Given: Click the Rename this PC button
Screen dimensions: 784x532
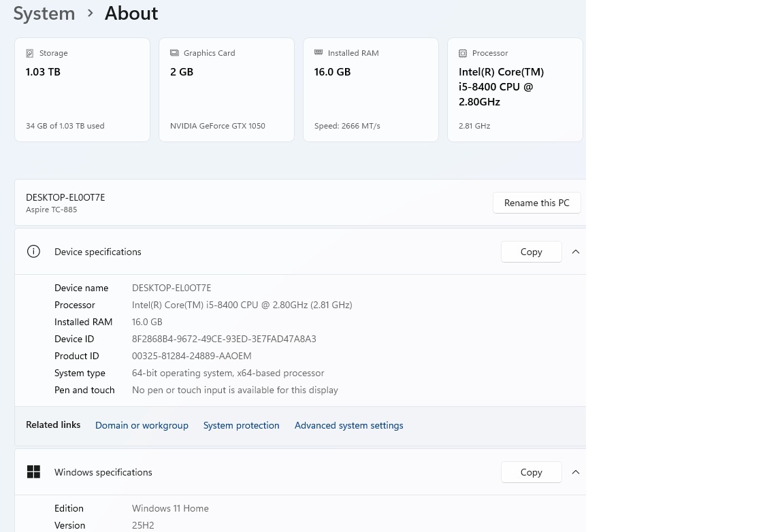Looking at the screenshot, I should 536,203.
